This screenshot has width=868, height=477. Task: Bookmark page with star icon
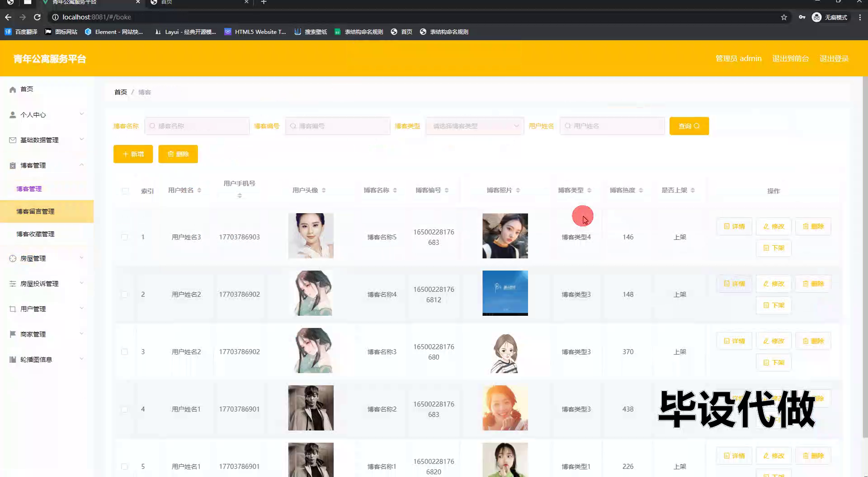[784, 17]
